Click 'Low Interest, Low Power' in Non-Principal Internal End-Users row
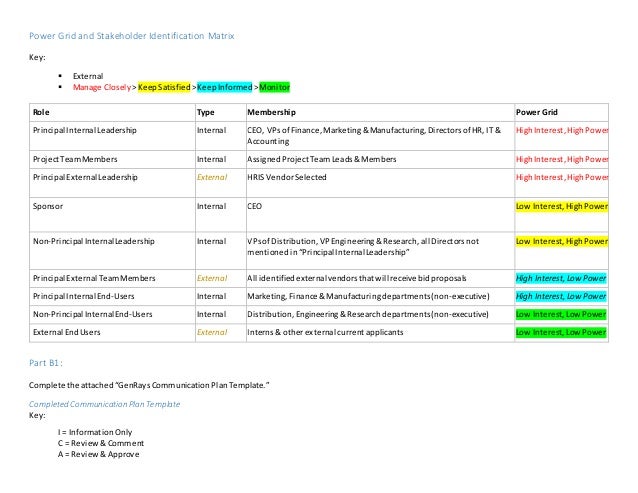 tap(561, 314)
